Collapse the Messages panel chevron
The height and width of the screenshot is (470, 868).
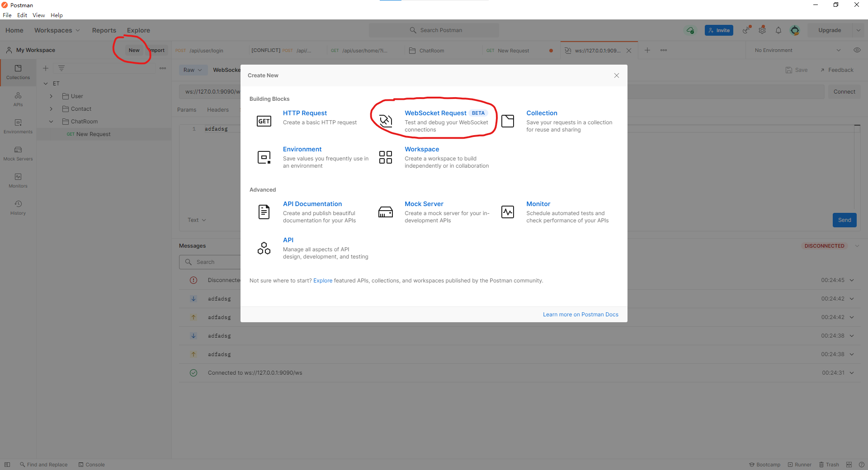[x=857, y=246]
